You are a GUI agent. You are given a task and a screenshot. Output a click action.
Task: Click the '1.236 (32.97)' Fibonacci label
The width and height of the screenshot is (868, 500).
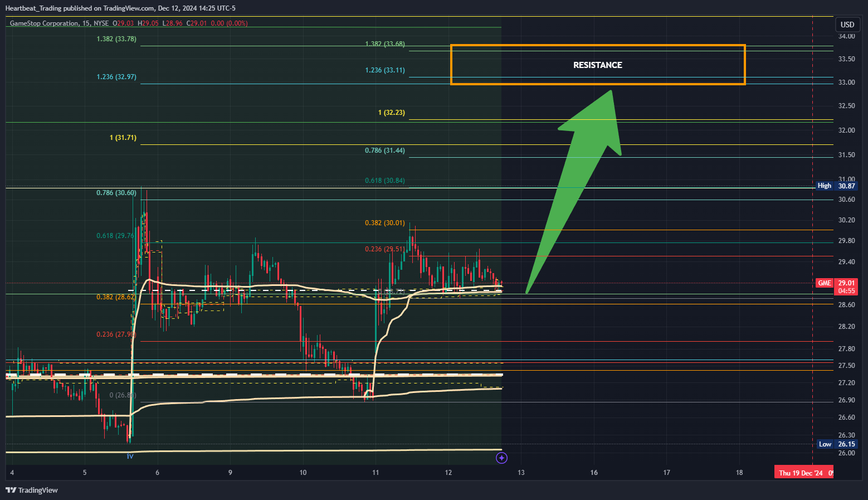[116, 77]
